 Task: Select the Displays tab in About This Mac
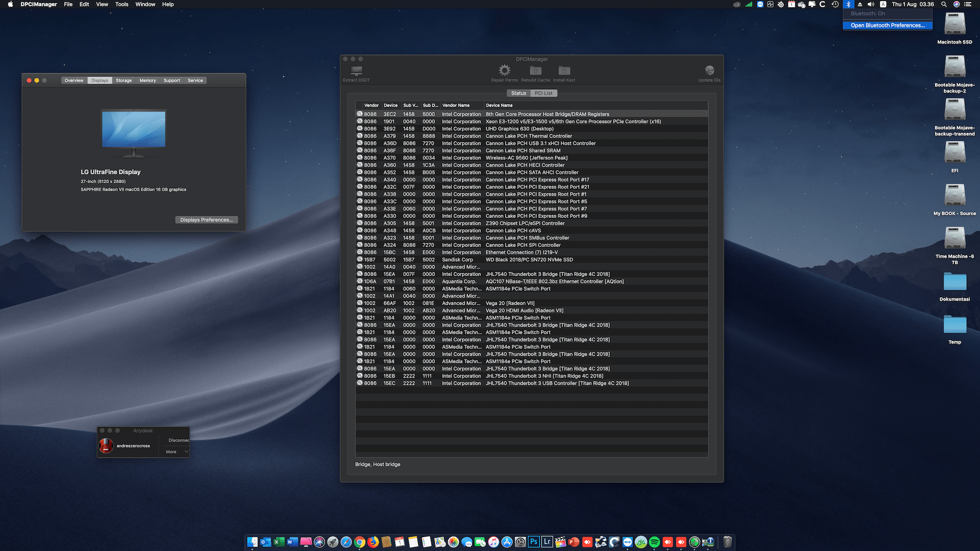click(100, 81)
